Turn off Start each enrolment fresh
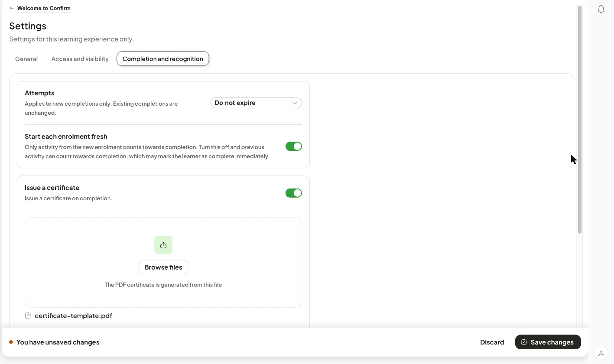Viewport: 614px width, 364px height. pos(294,146)
